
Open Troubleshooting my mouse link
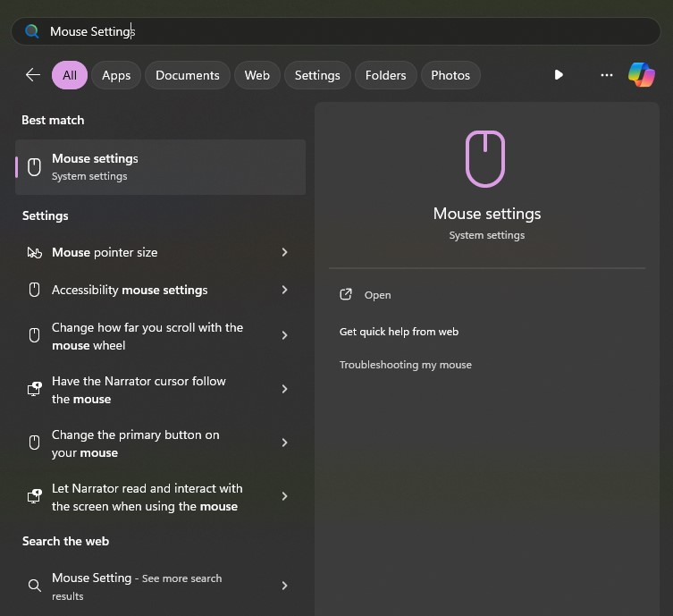click(406, 365)
